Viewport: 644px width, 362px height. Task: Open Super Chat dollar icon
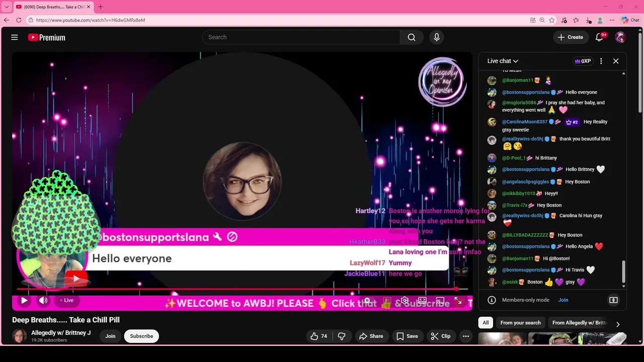(613, 300)
